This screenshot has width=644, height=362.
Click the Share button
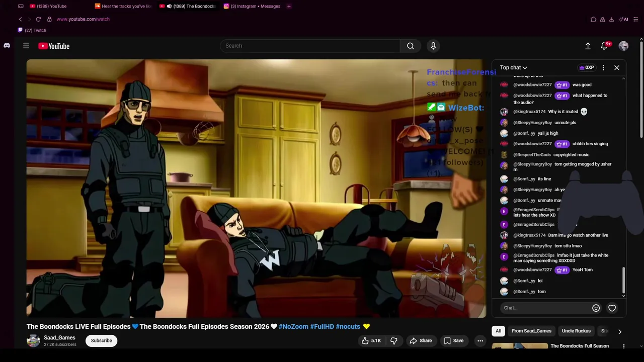click(x=421, y=340)
